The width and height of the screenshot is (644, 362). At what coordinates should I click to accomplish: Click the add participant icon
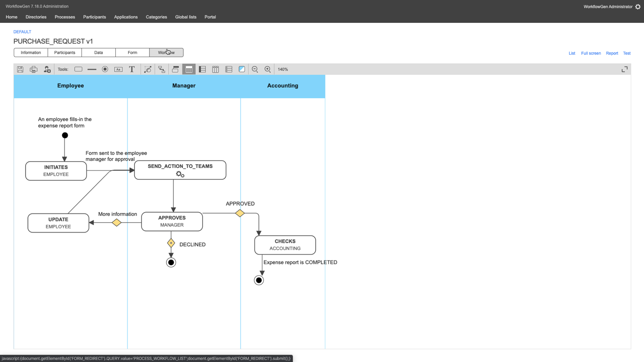(47, 69)
